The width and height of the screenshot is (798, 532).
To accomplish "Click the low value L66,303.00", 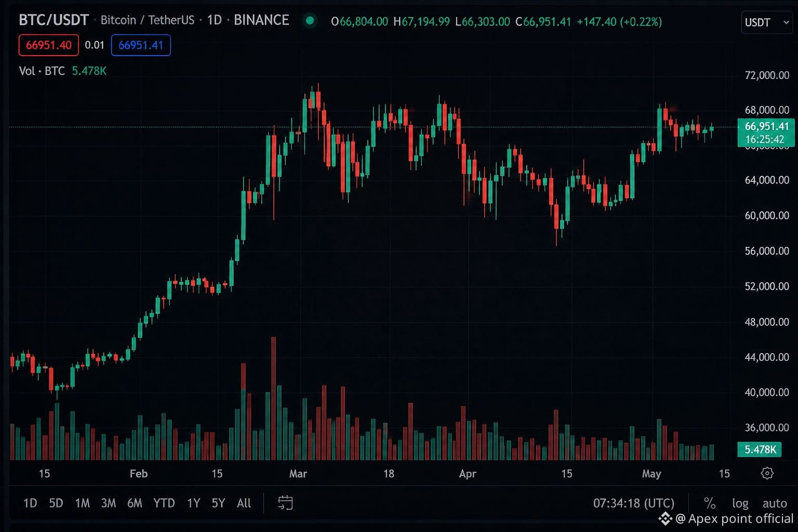I will click(x=483, y=22).
